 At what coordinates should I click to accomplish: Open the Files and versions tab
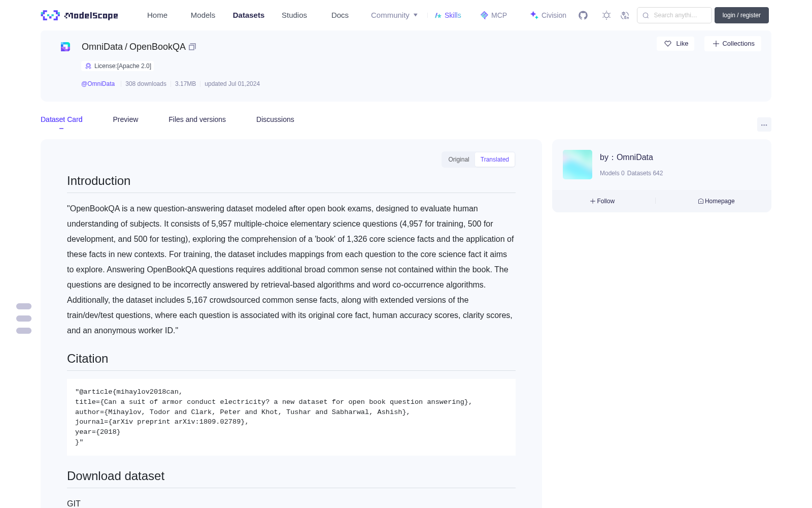point(197,119)
